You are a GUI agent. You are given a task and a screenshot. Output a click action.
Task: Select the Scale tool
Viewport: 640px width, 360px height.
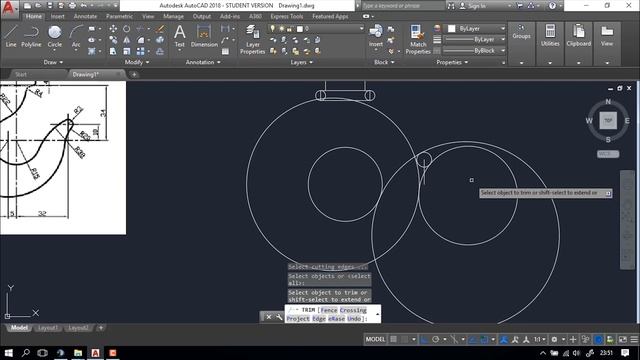127,51
